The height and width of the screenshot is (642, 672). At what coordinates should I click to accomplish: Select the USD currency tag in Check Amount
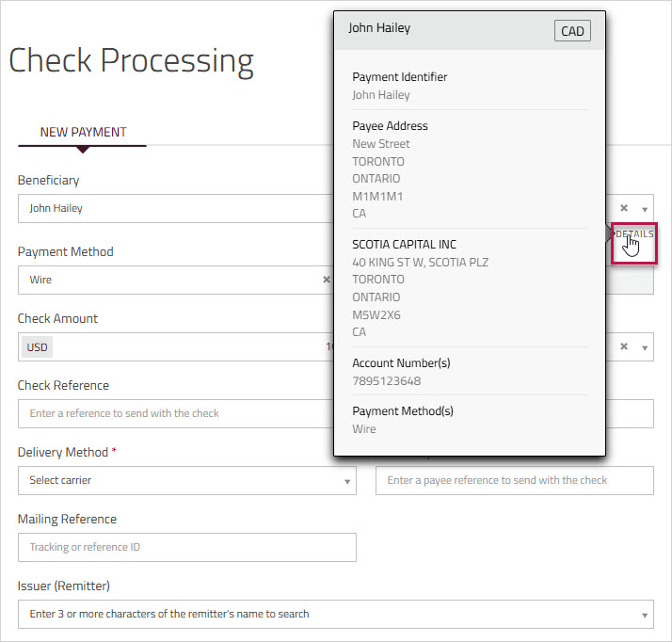tap(38, 347)
